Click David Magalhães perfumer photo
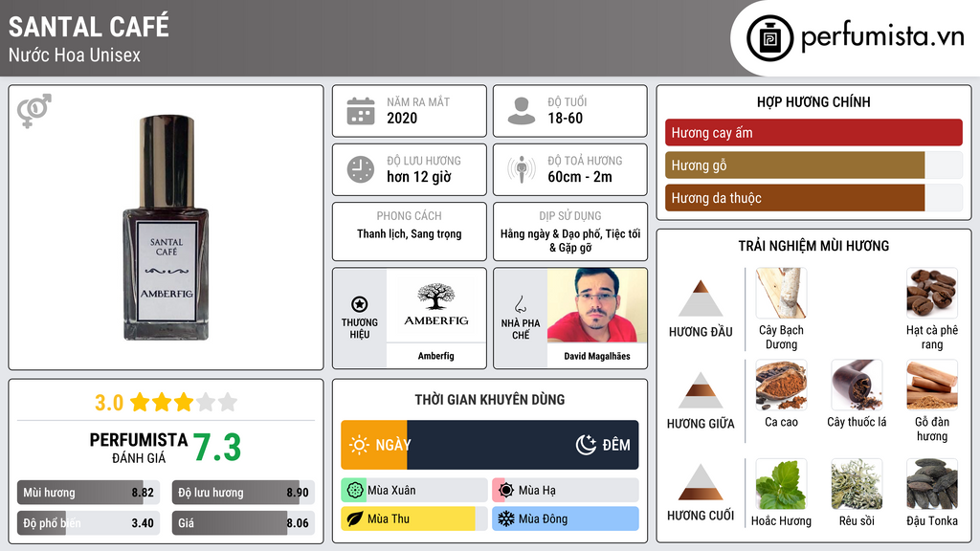This screenshot has height=551, width=980. point(597,305)
